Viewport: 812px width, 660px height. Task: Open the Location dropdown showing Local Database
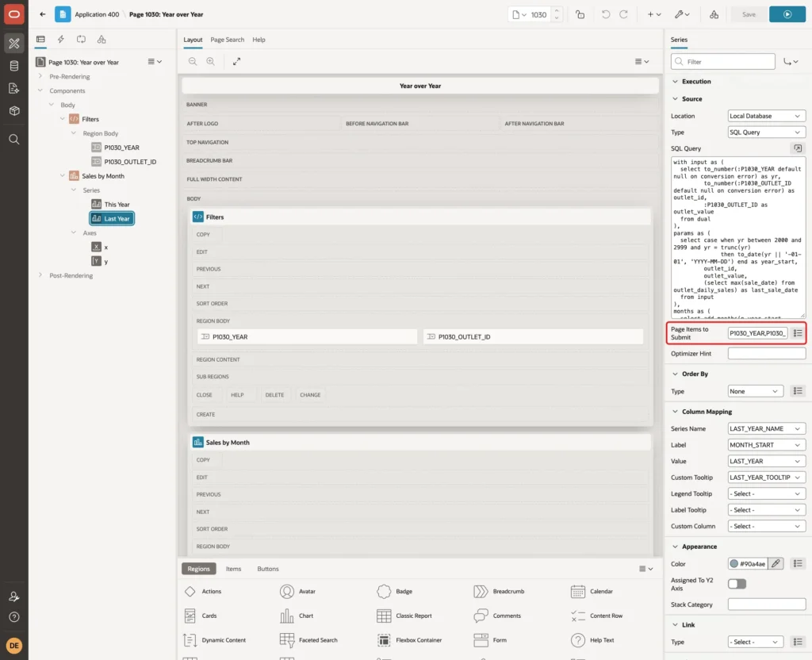(x=767, y=116)
